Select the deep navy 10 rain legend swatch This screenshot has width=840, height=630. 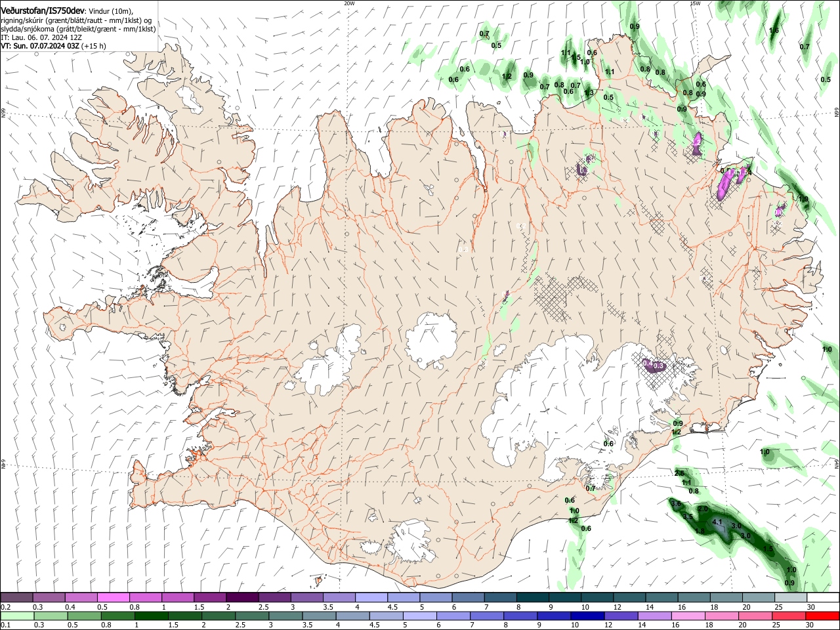(587, 616)
